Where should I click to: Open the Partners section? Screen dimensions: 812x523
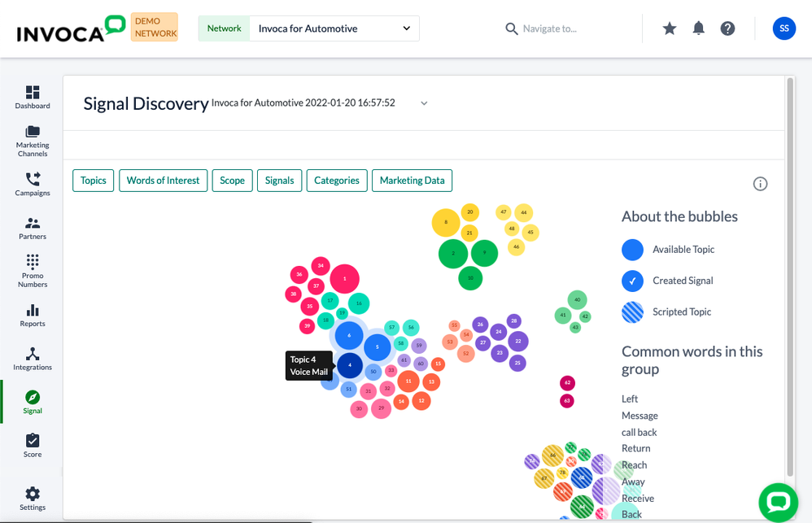(32, 229)
